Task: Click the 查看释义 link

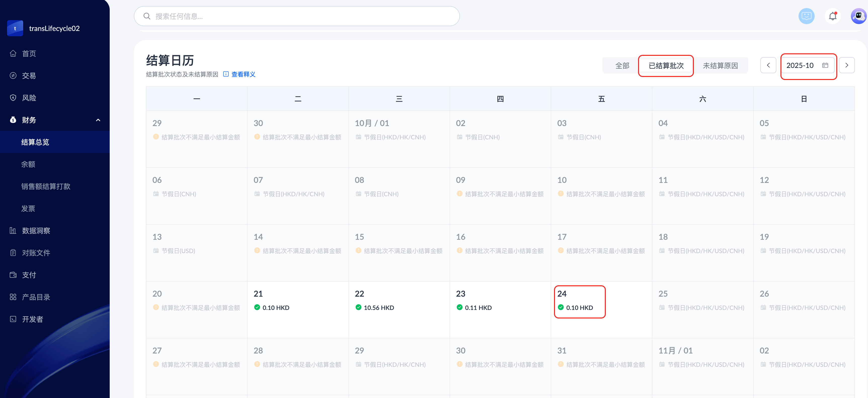Action: (x=243, y=74)
